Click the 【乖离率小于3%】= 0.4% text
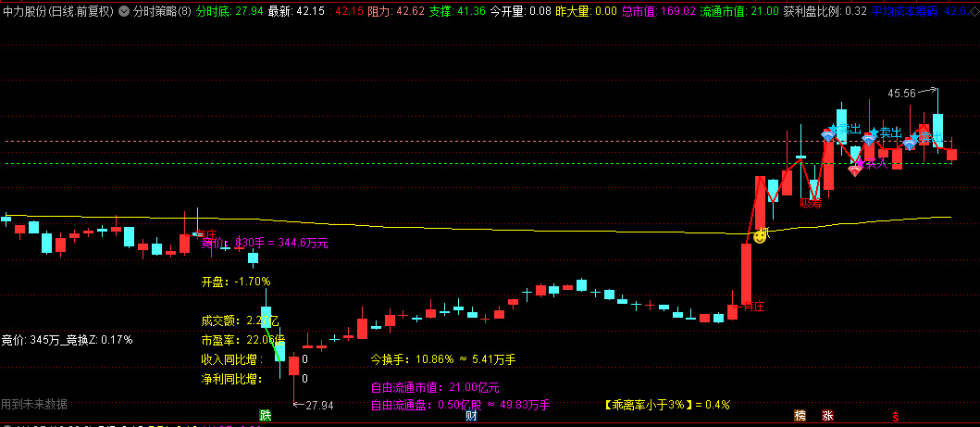 tap(667, 405)
